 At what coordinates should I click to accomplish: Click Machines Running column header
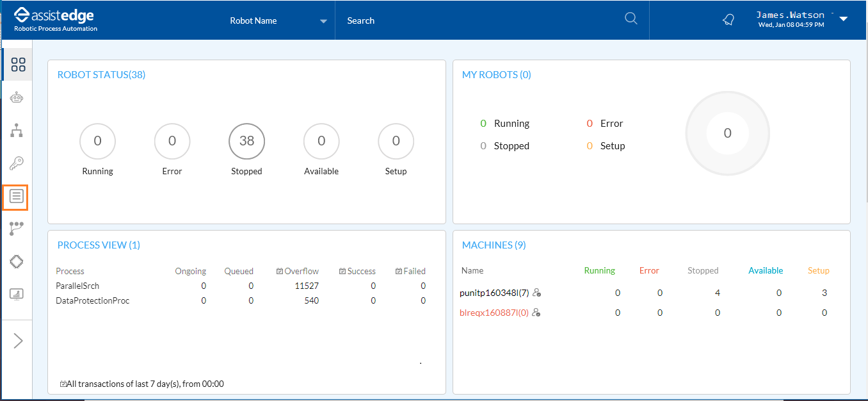[600, 270]
